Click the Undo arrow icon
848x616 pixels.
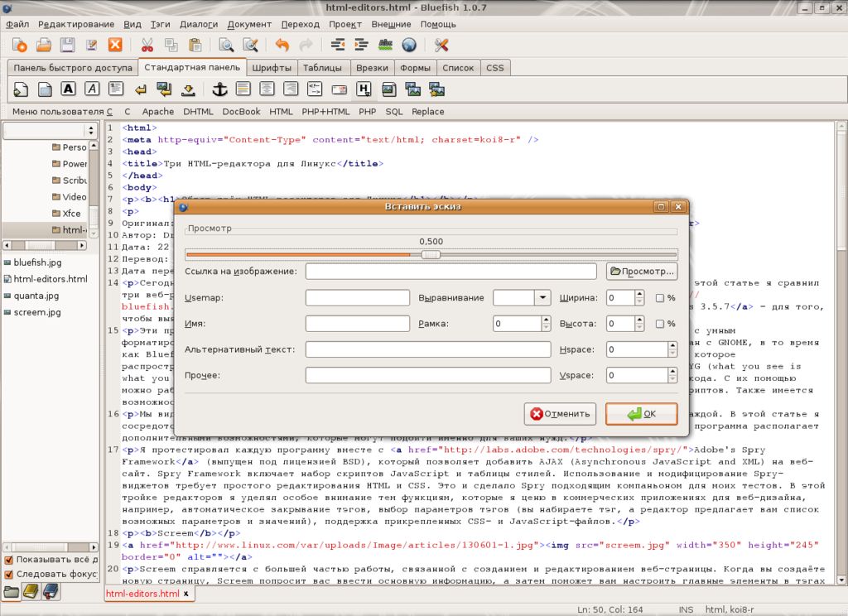(282, 45)
